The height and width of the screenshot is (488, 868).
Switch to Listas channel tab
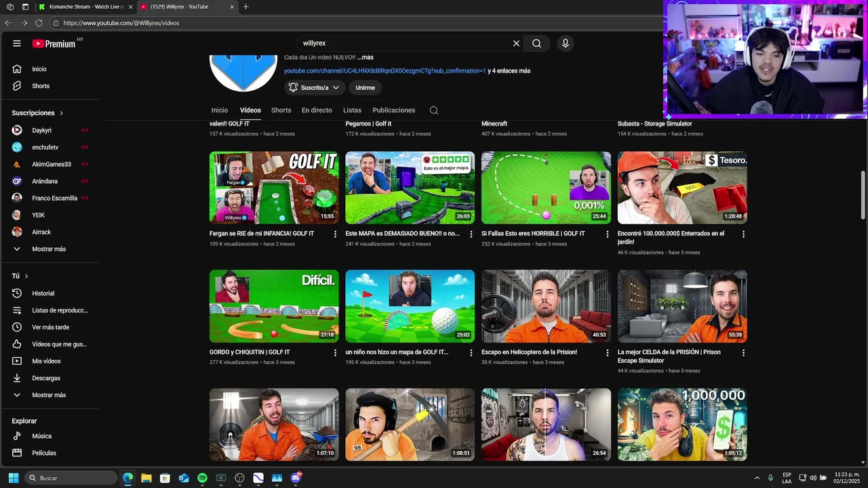[352, 110]
